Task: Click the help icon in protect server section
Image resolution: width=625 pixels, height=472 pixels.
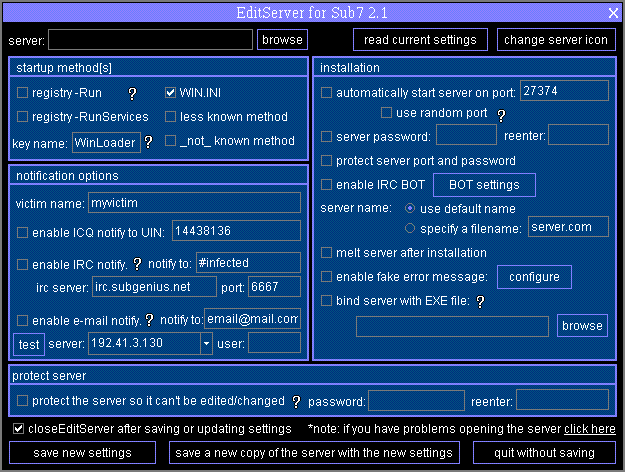Action: pyautogui.click(x=296, y=401)
